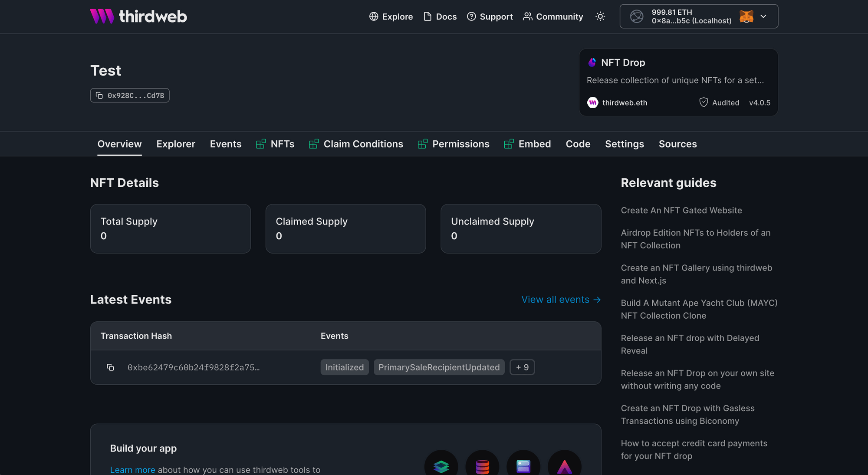Toggle light mode with the sun icon
The width and height of the screenshot is (868, 475).
coord(600,16)
